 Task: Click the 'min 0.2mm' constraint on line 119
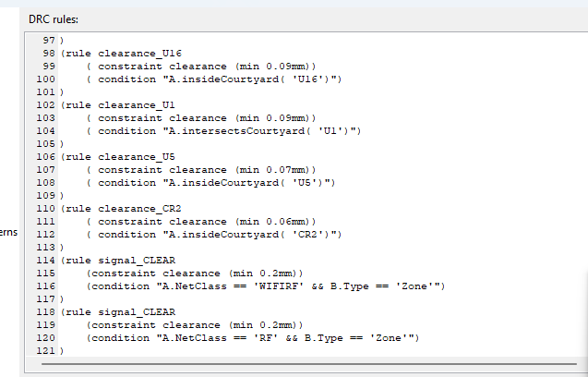pyautogui.click(x=195, y=325)
